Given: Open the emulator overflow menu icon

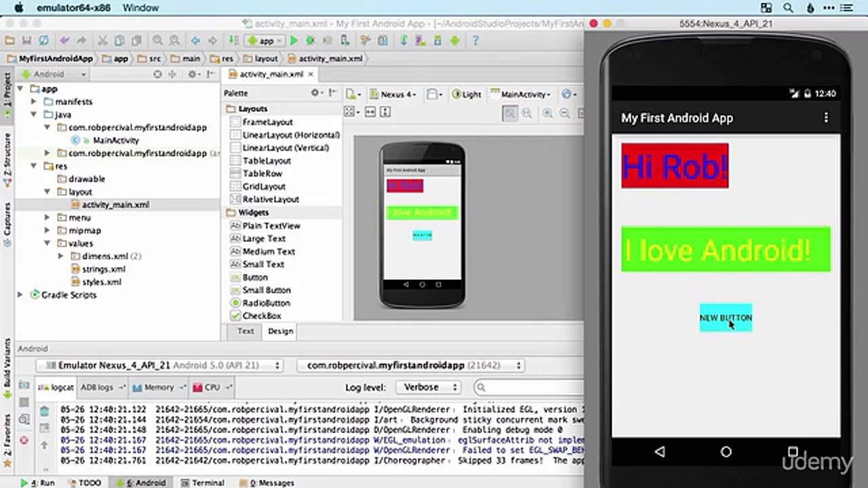Looking at the screenshot, I should 826,118.
